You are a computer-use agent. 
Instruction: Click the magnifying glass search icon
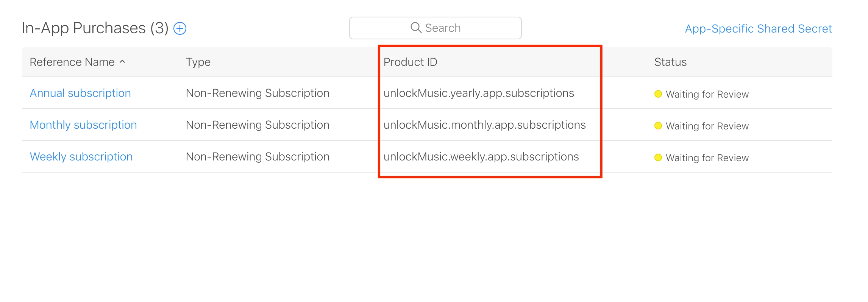[x=416, y=28]
